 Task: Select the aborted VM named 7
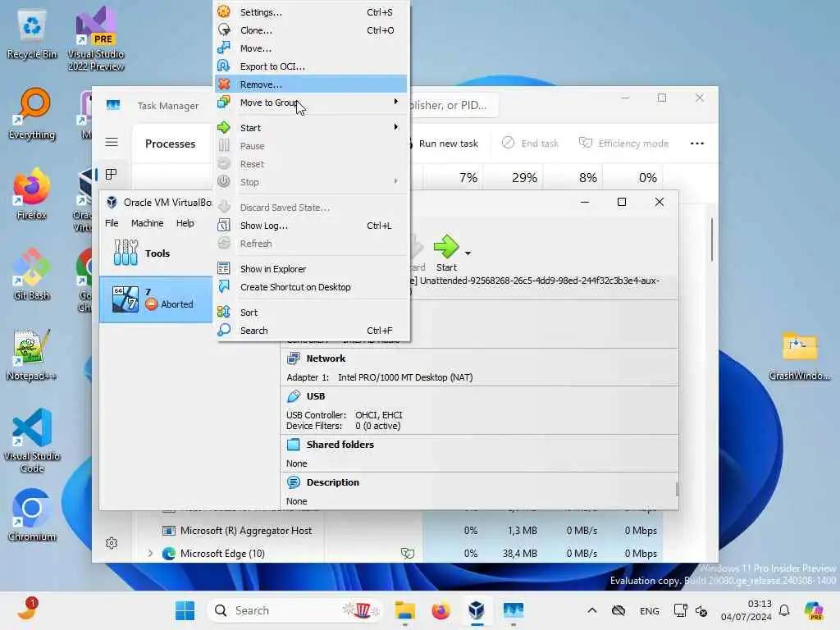click(x=156, y=299)
